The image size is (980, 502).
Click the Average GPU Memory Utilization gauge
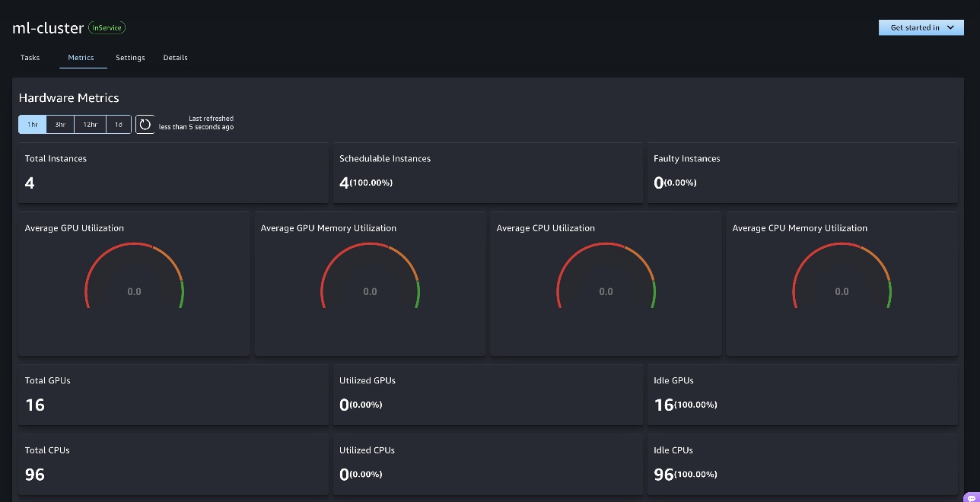[370, 276]
